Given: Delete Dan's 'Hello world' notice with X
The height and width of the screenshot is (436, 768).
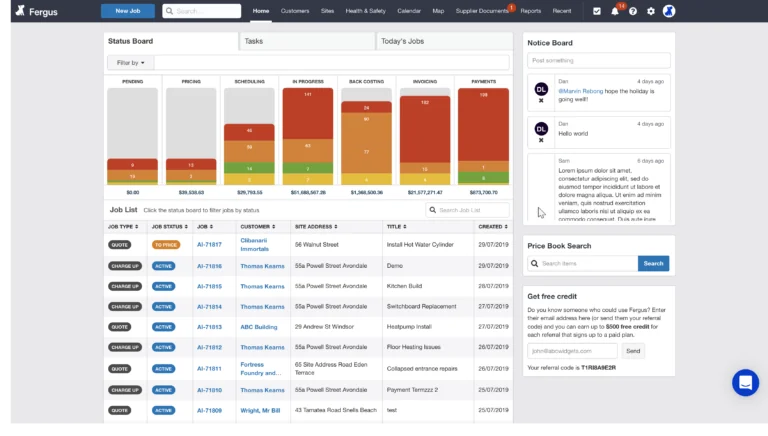Looking at the screenshot, I should [x=541, y=142].
